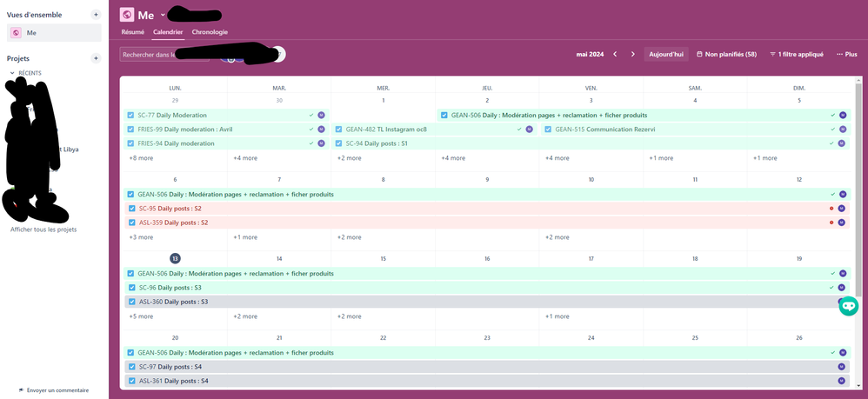Toggle checkbox of GEAN-515 Communication Rezervi
The width and height of the screenshot is (868, 399).
pyautogui.click(x=548, y=129)
